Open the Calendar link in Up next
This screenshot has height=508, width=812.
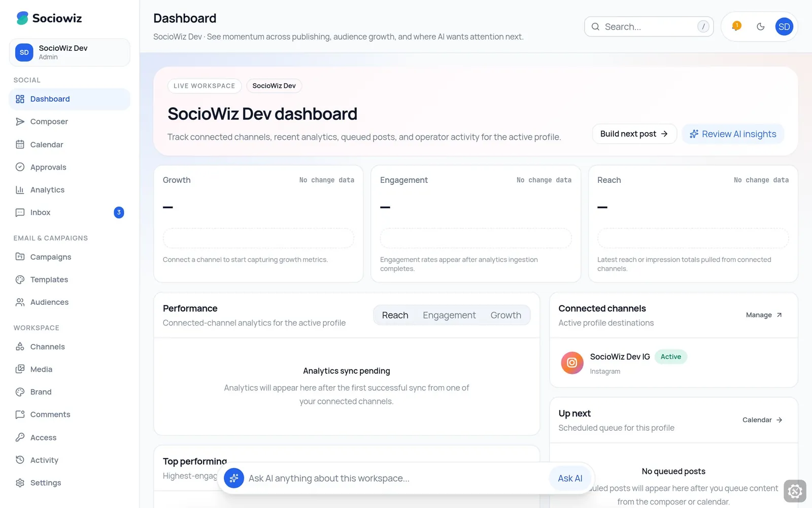point(763,420)
